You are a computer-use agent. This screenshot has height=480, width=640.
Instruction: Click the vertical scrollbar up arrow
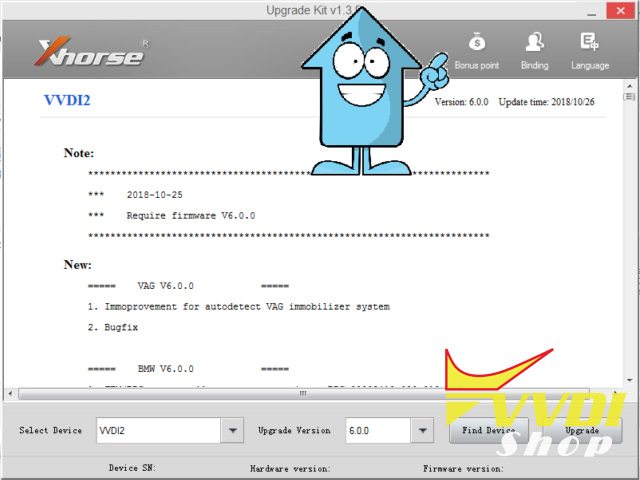(629, 86)
